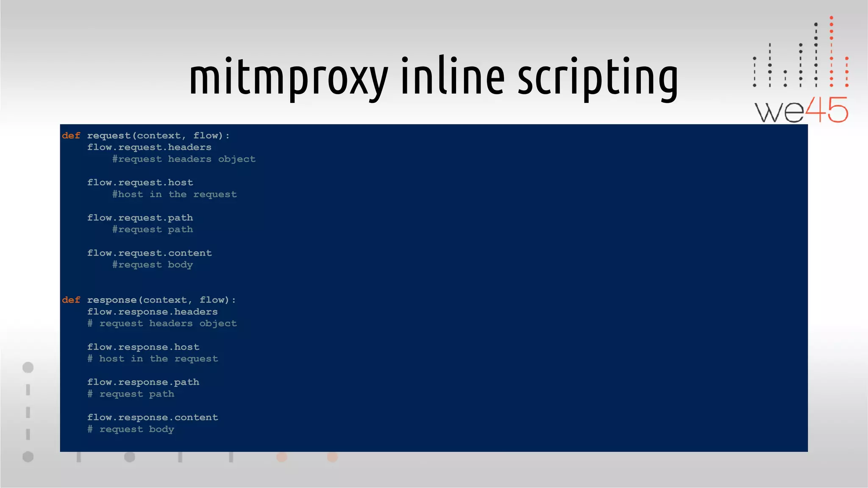Image resolution: width=868 pixels, height=488 pixels.
Task: Click 'flow.request.content' code line
Action: pyautogui.click(x=149, y=253)
